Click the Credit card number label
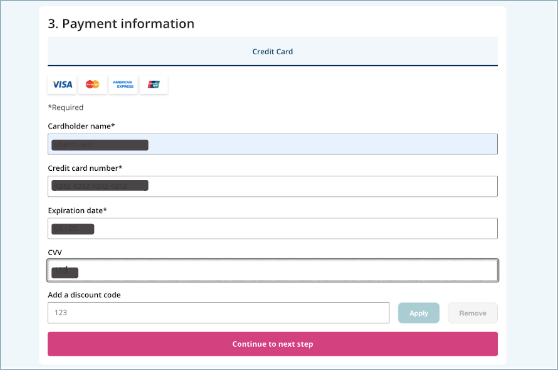The width and height of the screenshot is (558, 370). [85, 168]
